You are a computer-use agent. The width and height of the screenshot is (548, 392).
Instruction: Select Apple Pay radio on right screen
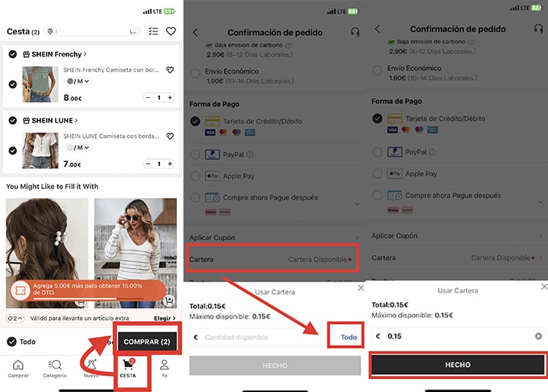[x=378, y=174]
